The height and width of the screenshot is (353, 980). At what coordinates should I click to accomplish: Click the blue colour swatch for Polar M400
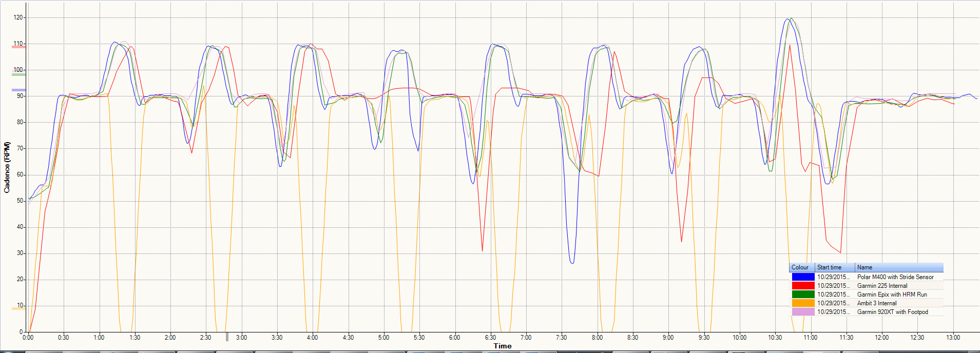pyautogui.click(x=803, y=277)
